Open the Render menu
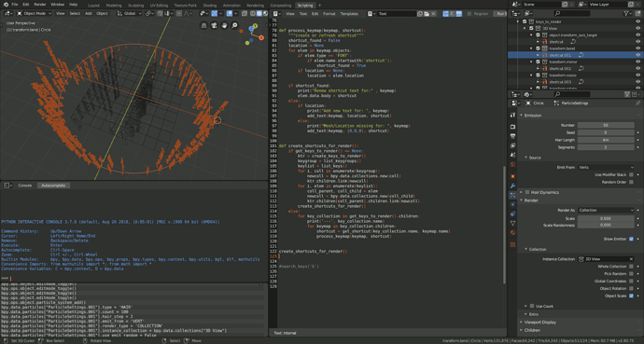 pos(40,5)
